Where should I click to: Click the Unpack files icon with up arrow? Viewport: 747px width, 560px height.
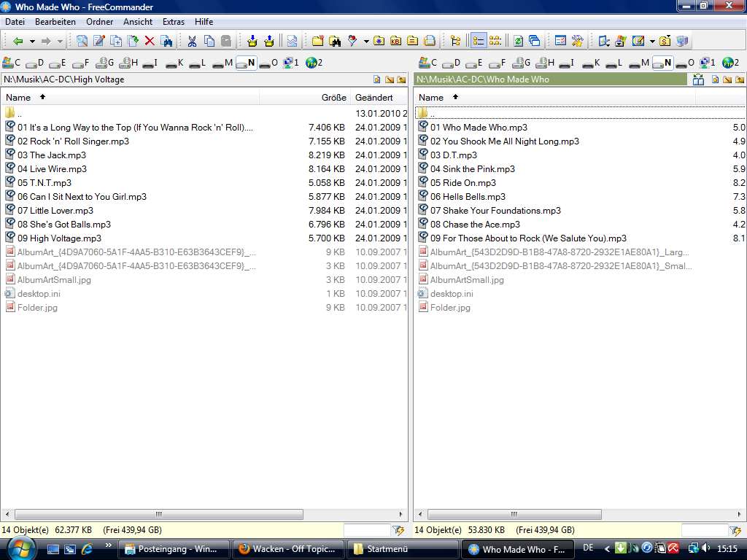point(269,41)
